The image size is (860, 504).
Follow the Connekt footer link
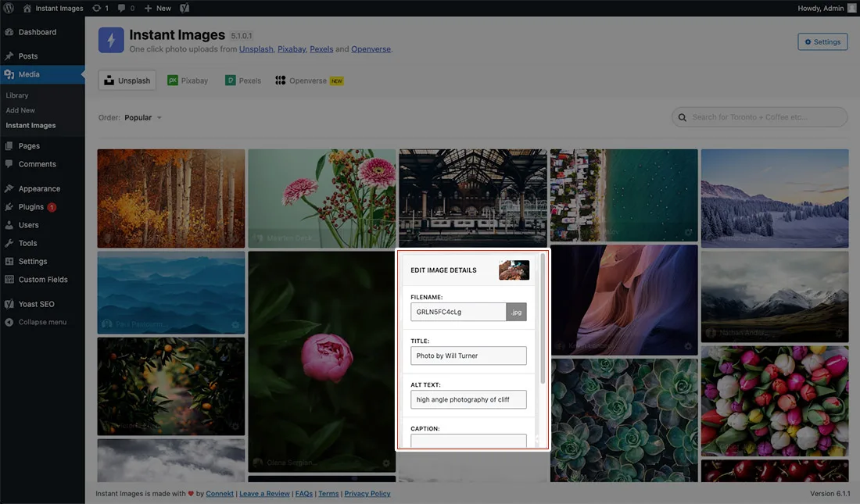(220, 494)
